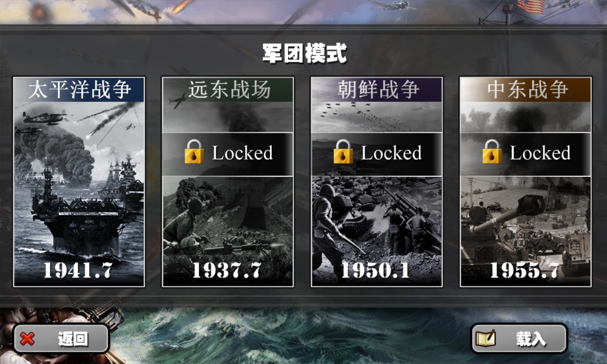The image size is (607, 364).
Task: Select the 太平洋战争 campaign card
Action: [79, 182]
